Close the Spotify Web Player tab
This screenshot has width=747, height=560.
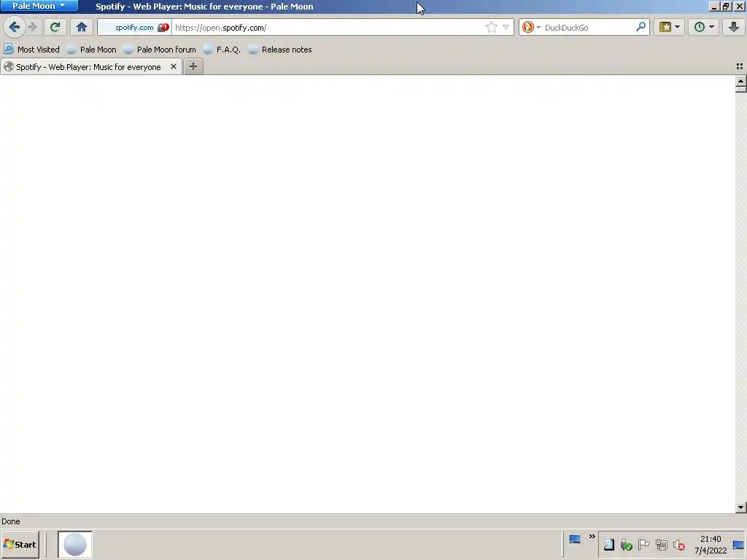[x=174, y=66]
